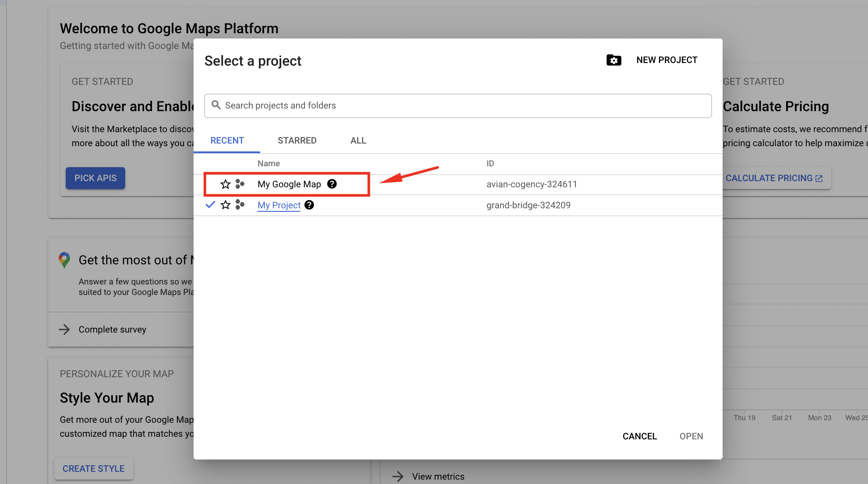The height and width of the screenshot is (484, 868).
Task: Click the arrow beside Complete survey
Action: 64,330
